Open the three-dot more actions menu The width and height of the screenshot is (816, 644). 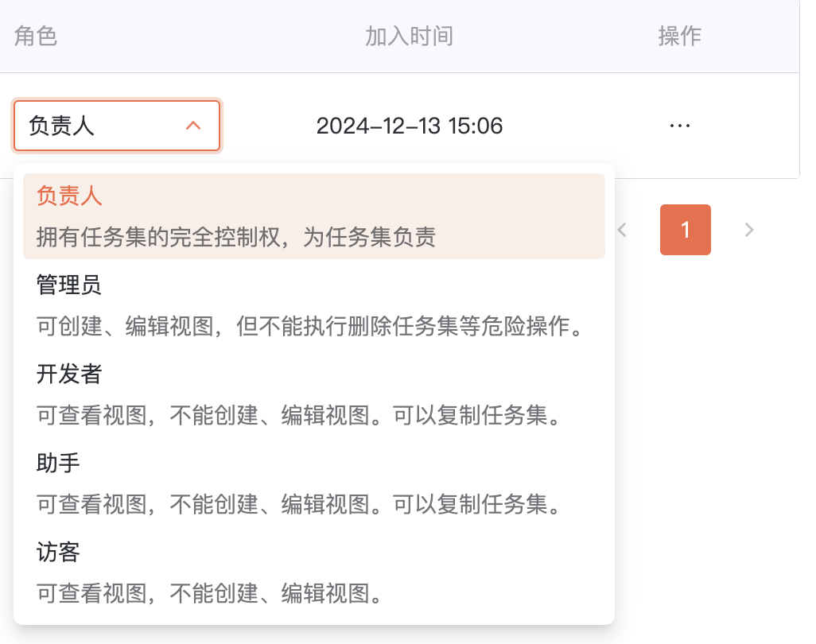[x=679, y=126]
